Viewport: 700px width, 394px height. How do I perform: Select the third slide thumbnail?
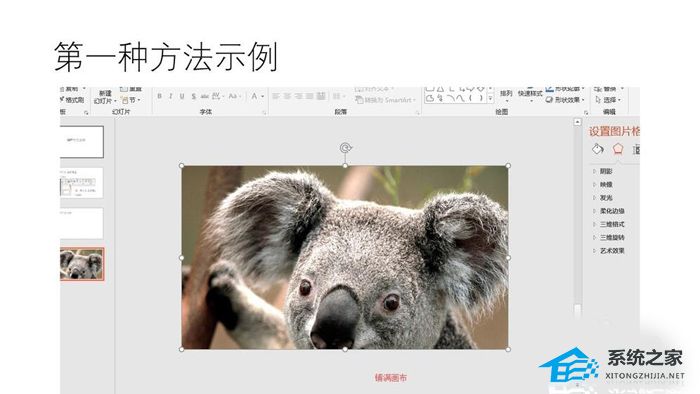pos(82,223)
